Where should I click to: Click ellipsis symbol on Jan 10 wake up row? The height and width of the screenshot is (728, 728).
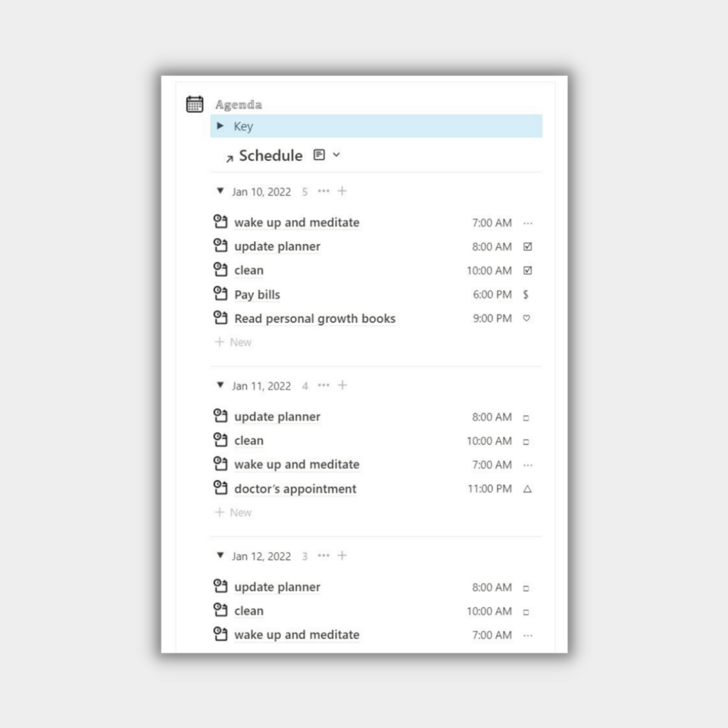click(528, 223)
